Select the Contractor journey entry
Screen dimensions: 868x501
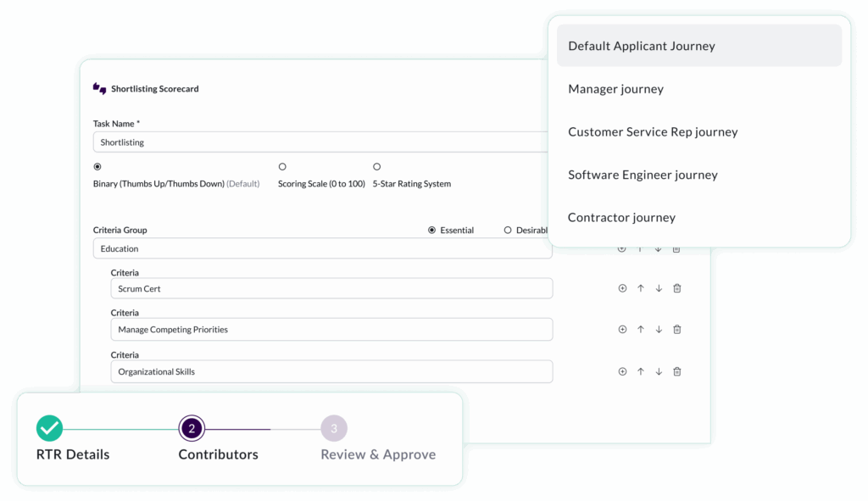click(621, 217)
